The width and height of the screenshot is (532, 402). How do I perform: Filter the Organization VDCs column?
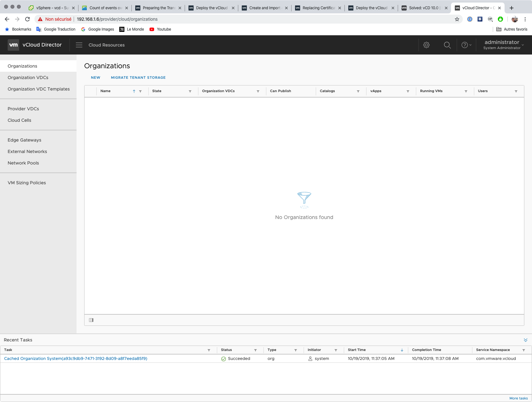[258, 91]
